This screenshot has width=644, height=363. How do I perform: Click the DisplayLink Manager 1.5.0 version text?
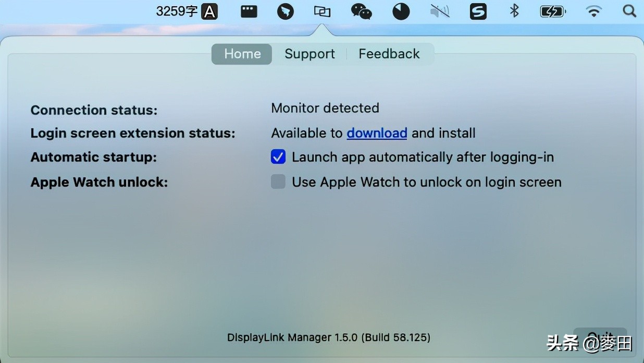coord(329,337)
